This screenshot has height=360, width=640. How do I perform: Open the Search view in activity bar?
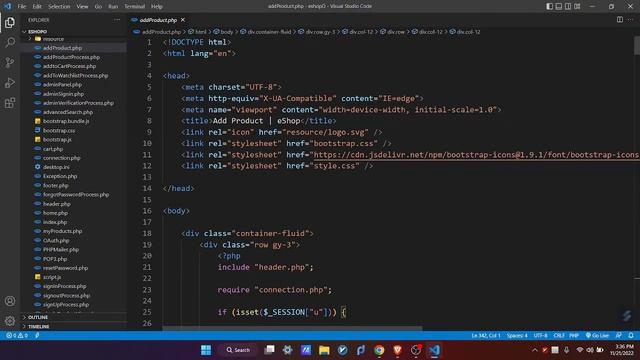[10, 42]
